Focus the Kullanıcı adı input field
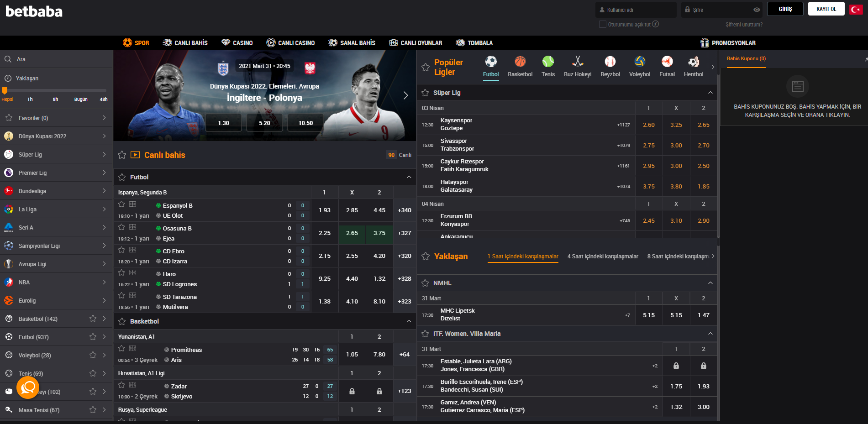 click(636, 10)
